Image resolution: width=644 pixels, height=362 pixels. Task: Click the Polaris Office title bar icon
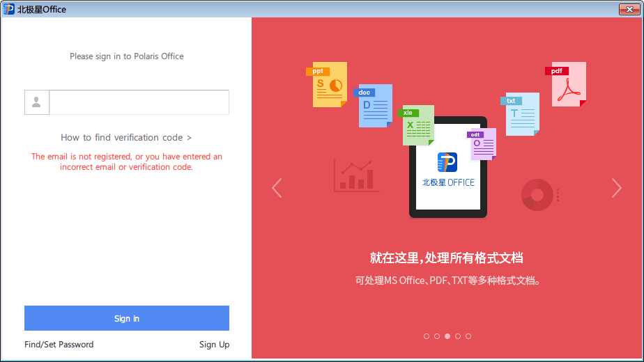8,9
